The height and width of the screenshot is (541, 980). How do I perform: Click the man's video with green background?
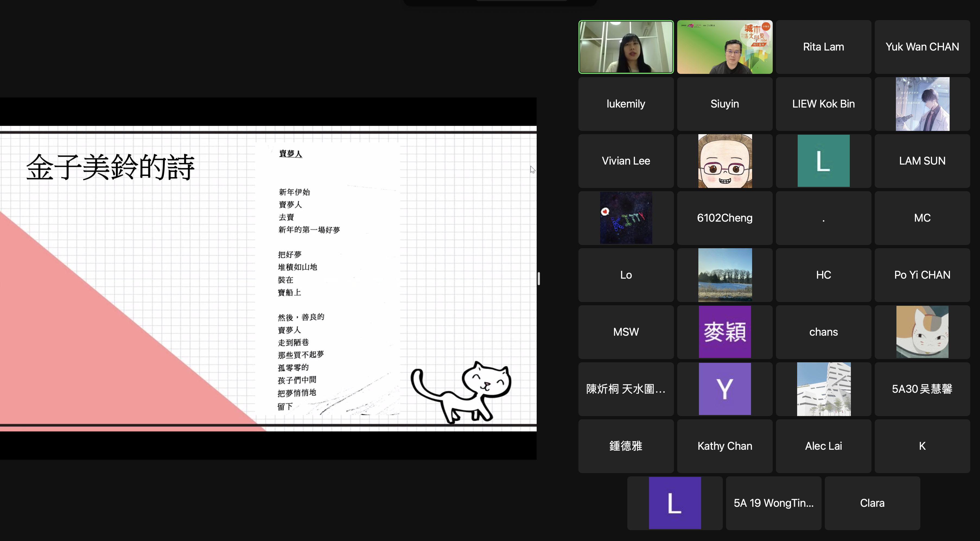click(x=724, y=47)
